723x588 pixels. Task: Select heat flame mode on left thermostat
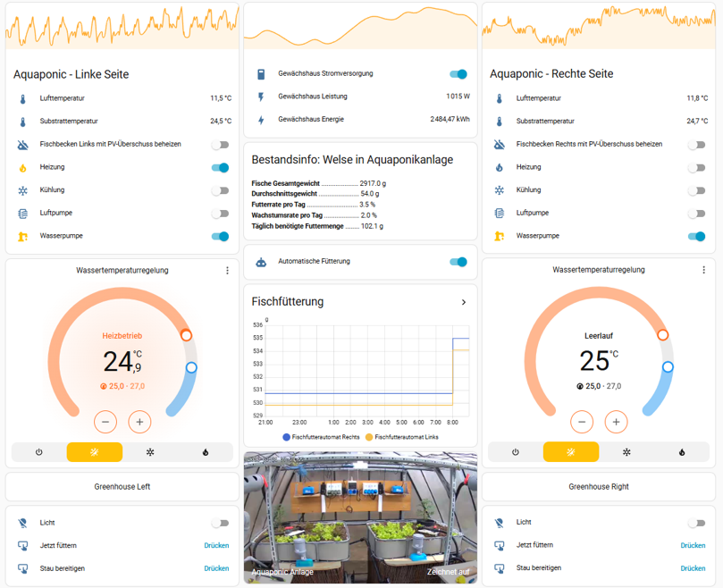pyautogui.click(x=206, y=452)
